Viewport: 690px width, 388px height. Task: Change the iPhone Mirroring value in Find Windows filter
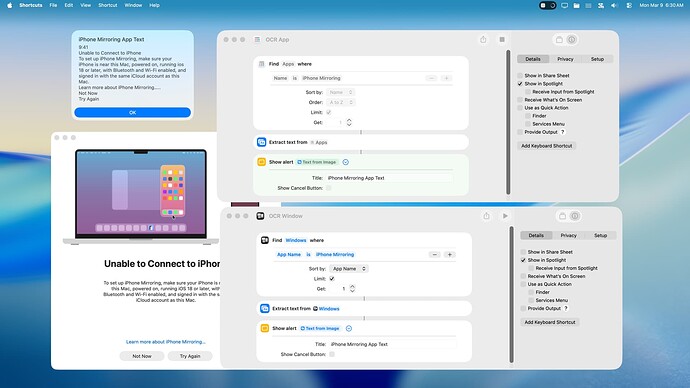pyautogui.click(x=335, y=255)
